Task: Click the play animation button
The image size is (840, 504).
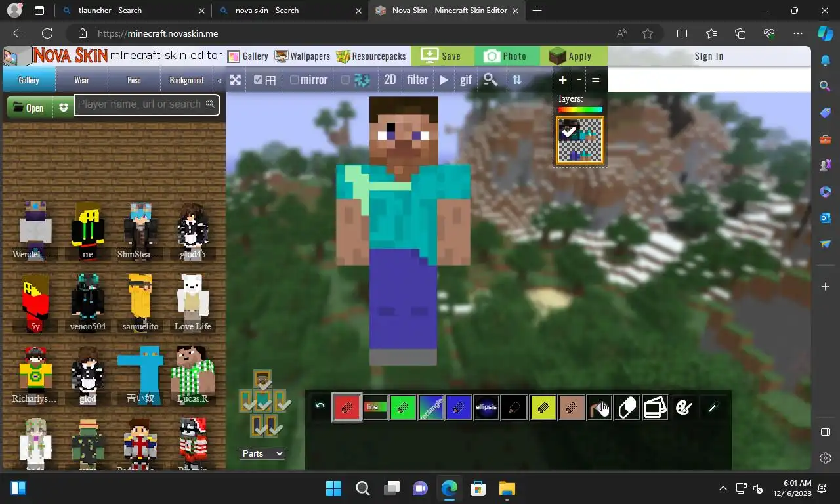Action: pyautogui.click(x=444, y=80)
